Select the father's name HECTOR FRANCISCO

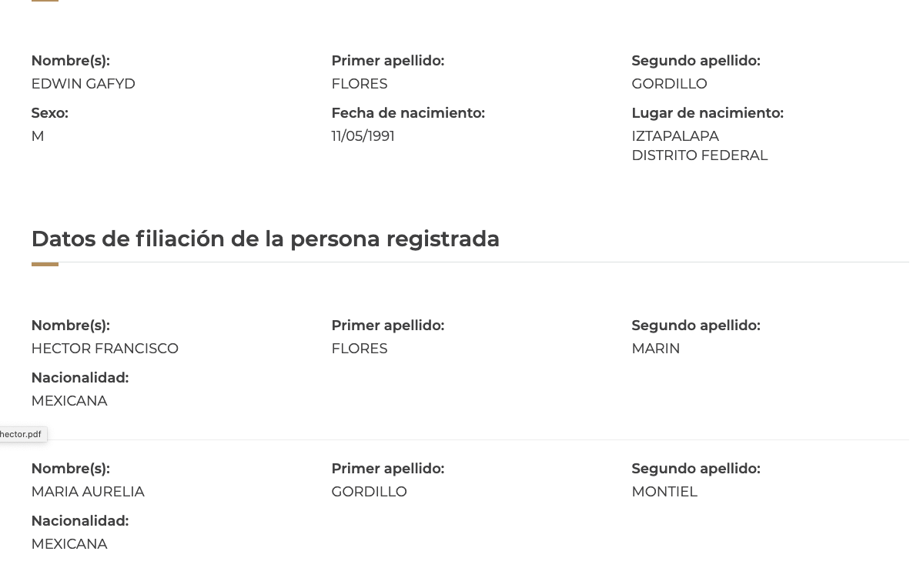pos(105,349)
